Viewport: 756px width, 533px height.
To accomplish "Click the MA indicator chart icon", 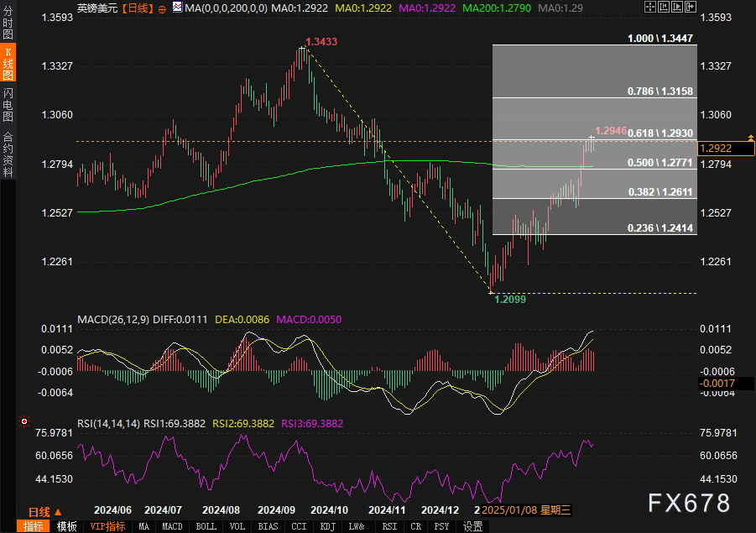I will pyautogui.click(x=177, y=8).
